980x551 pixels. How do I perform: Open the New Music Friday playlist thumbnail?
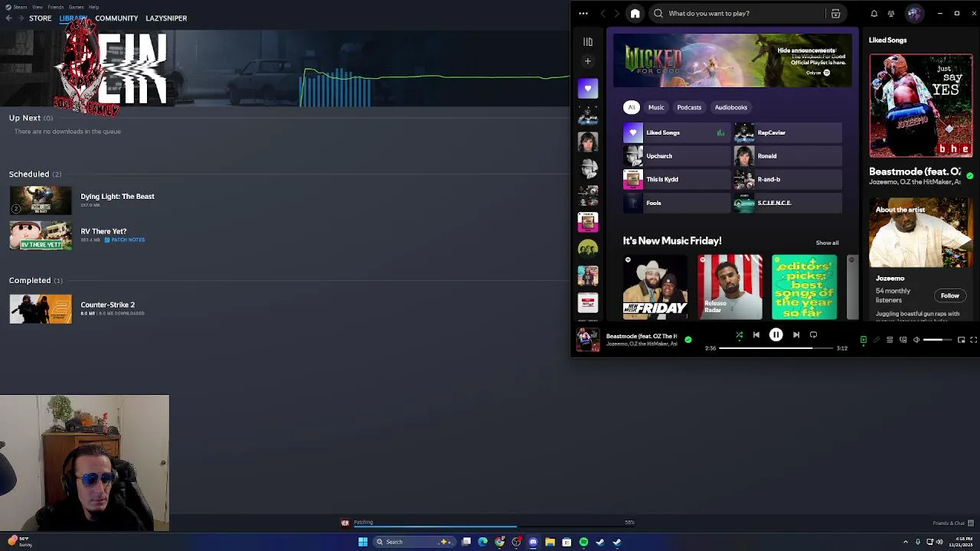point(655,287)
